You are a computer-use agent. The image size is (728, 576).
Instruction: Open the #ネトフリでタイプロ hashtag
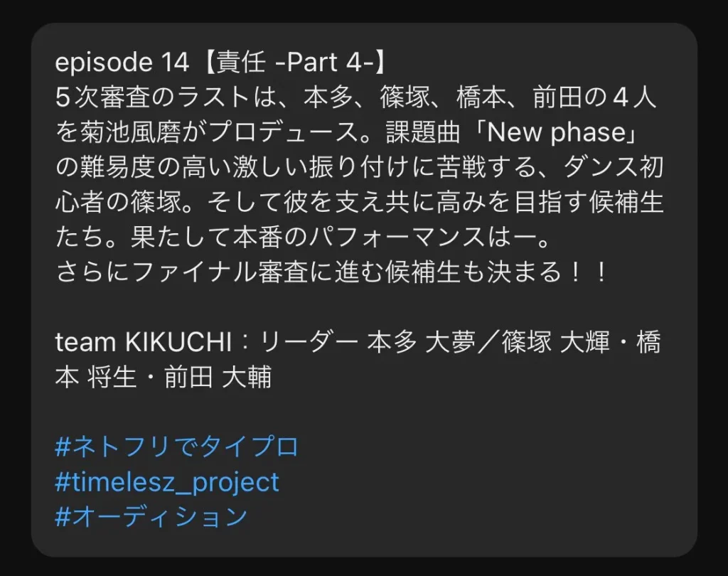coord(176,447)
